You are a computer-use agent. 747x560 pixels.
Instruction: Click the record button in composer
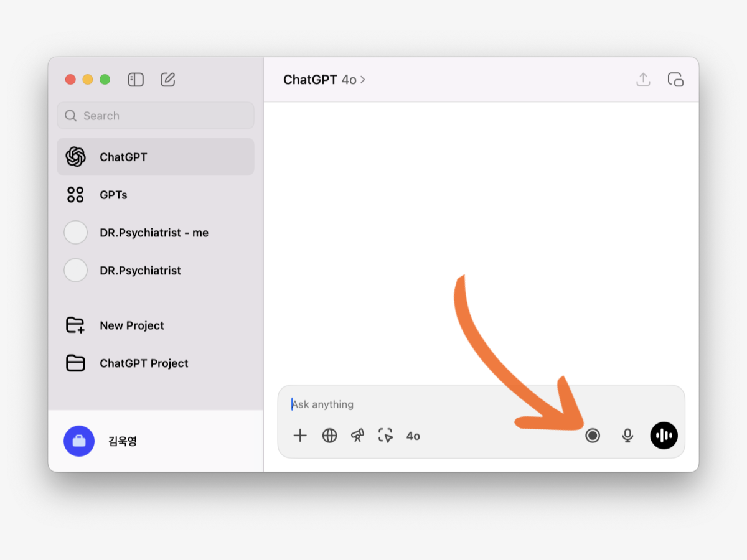pos(593,436)
